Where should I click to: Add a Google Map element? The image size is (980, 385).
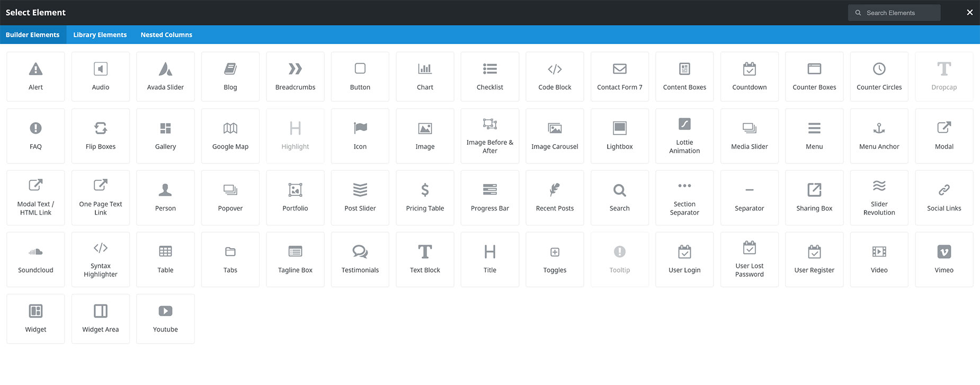230,136
